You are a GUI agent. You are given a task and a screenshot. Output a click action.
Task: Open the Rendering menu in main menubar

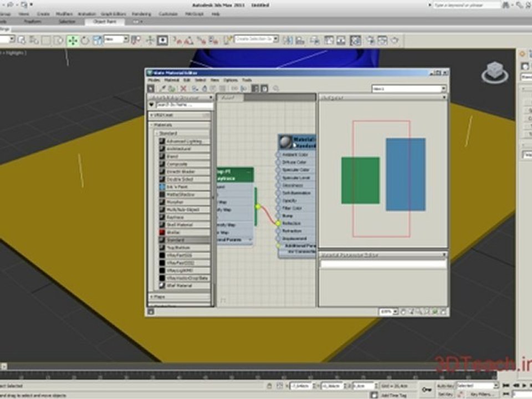(141, 14)
